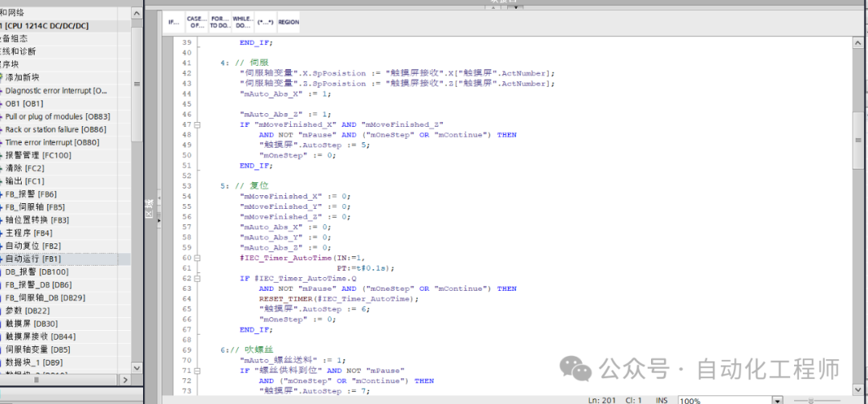Place cursor on X.SpPosition assignment line
The height and width of the screenshot is (404, 868).
click(397, 73)
